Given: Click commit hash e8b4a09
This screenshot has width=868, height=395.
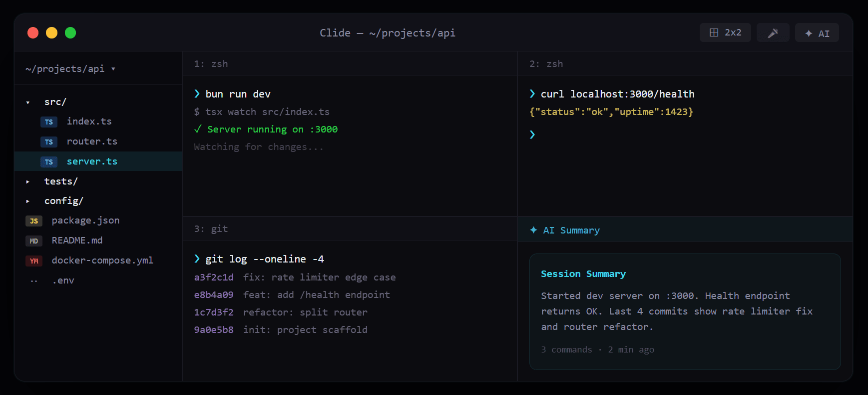Looking at the screenshot, I should [214, 294].
